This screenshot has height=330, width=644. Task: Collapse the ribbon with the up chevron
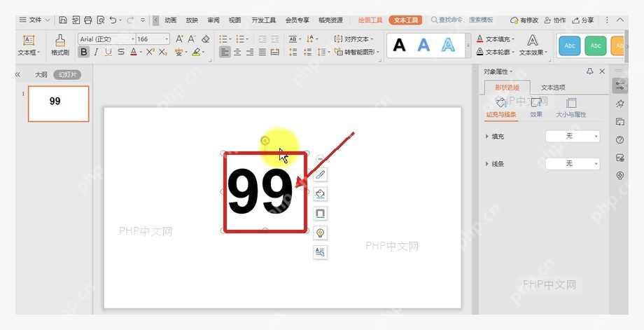click(620, 20)
